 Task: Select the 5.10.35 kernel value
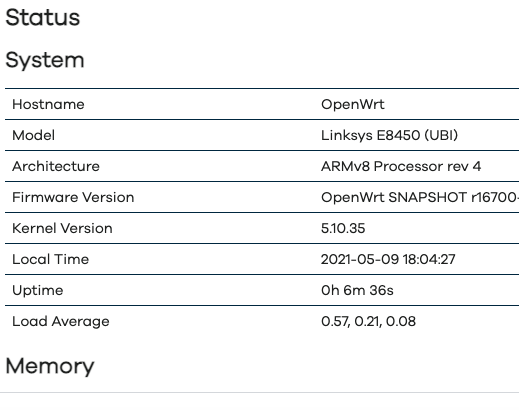click(343, 228)
